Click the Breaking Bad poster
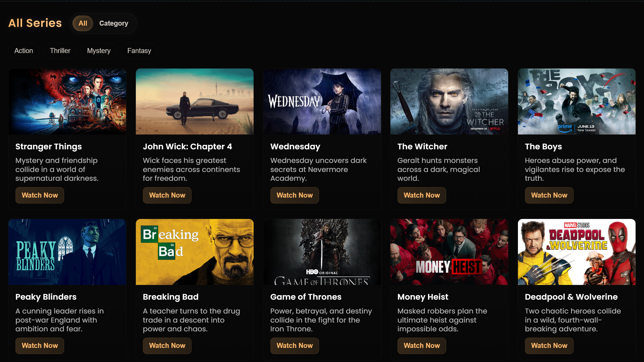This screenshot has width=644, height=362. 195,252
